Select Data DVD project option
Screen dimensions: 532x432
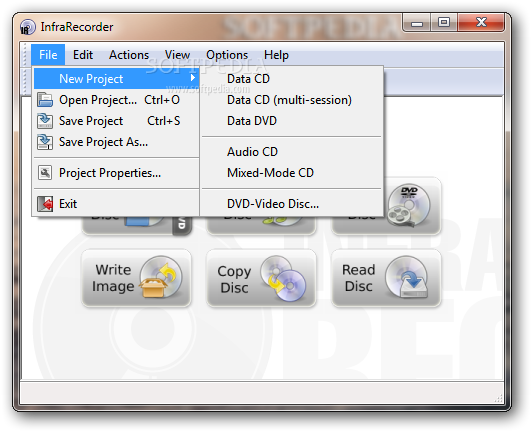(291, 121)
